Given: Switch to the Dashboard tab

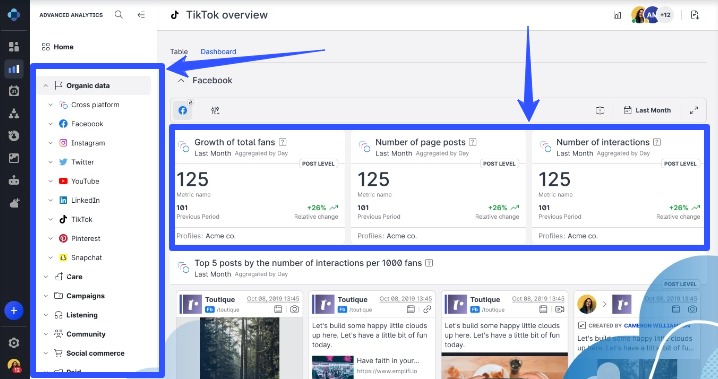Looking at the screenshot, I should (218, 51).
